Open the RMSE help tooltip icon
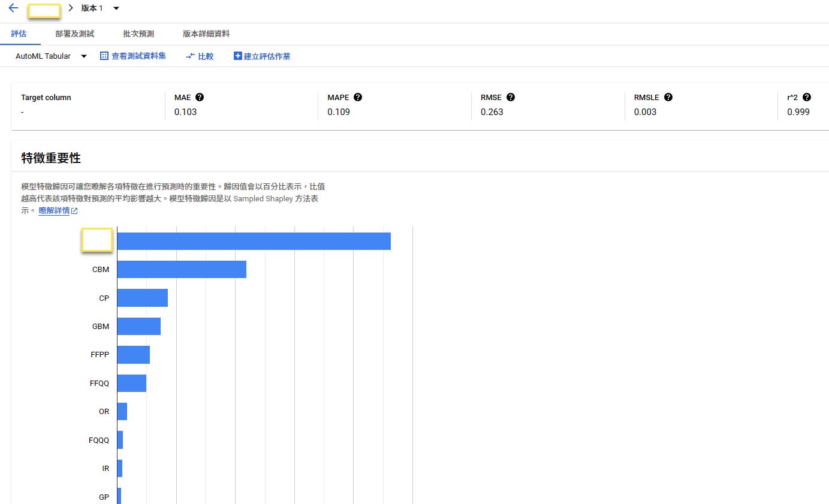The height and width of the screenshot is (504, 829). point(511,97)
